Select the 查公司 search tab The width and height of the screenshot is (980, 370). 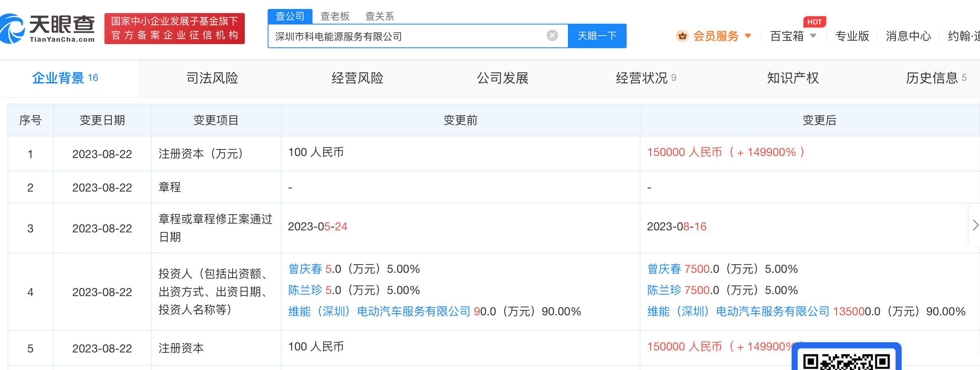click(x=290, y=16)
